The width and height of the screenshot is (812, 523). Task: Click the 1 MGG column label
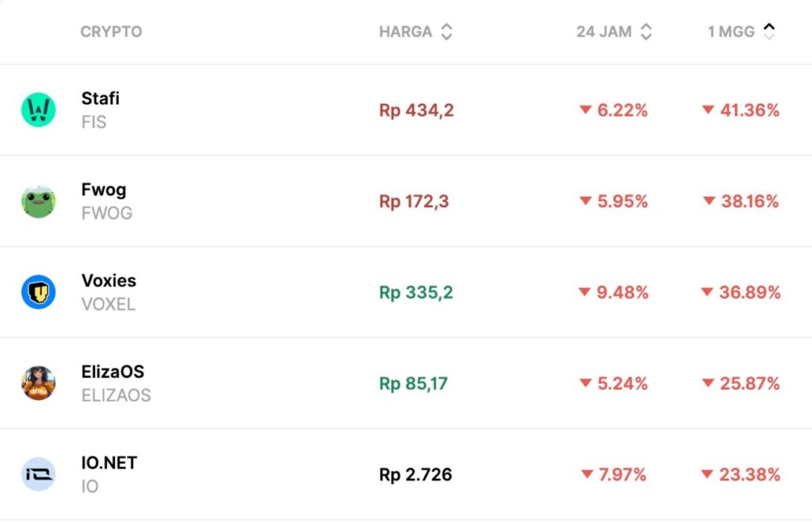pyautogui.click(x=731, y=32)
